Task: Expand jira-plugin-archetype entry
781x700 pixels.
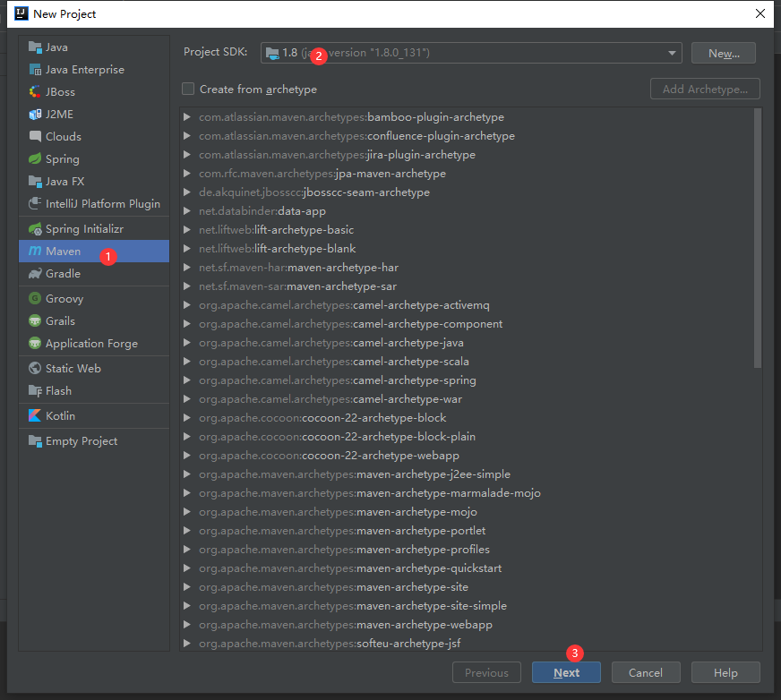Action: point(187,155)
